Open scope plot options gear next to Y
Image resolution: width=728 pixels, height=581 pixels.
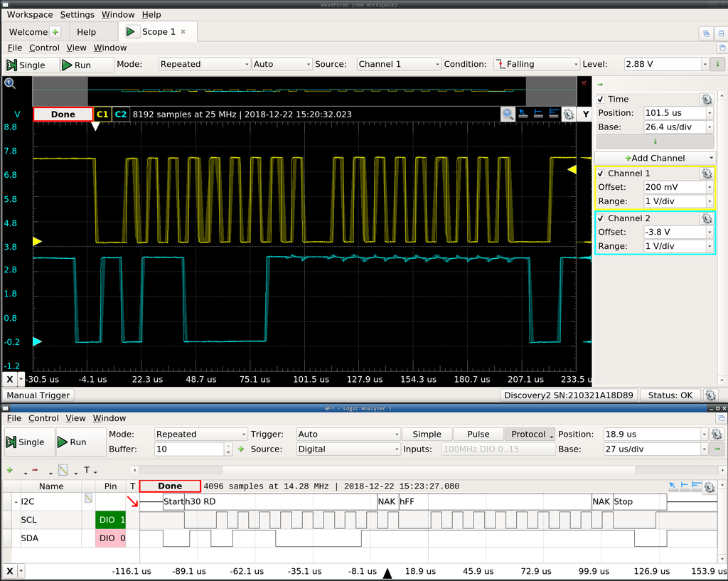tap(569, 114)
